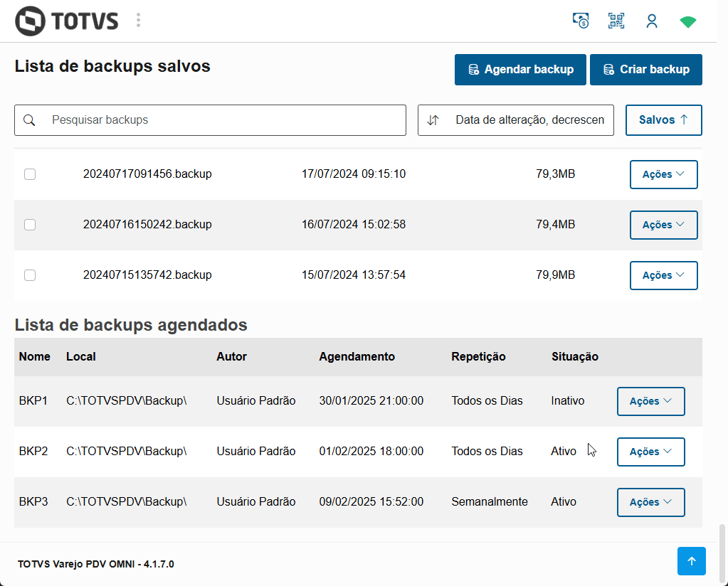Toggle the Salvos filter button

pos(663,120)
